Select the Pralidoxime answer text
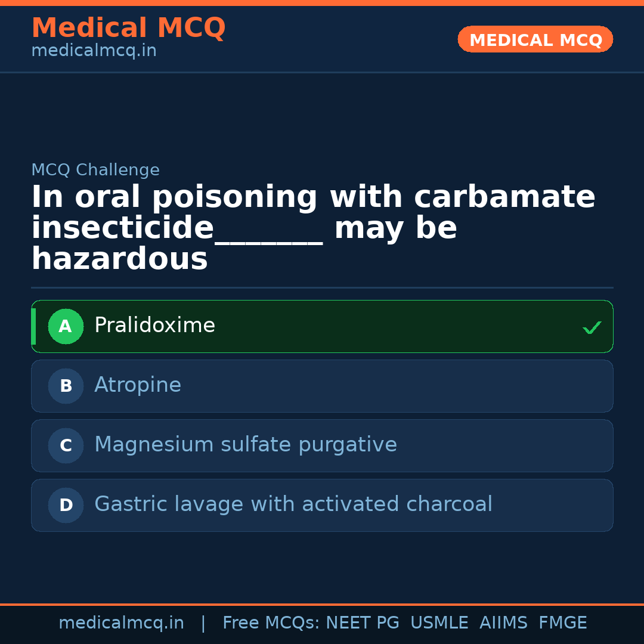This screenshot has height=644, width=644. tap(154, 326)
